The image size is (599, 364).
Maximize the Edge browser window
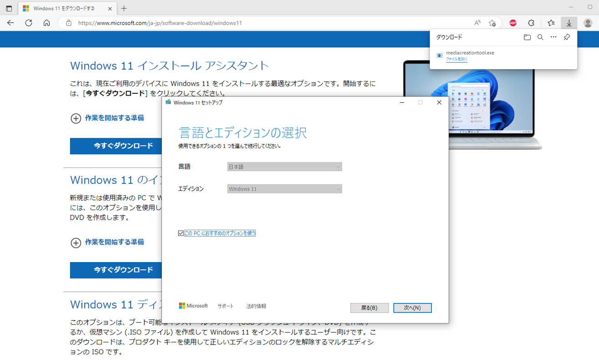pos(590,7)
